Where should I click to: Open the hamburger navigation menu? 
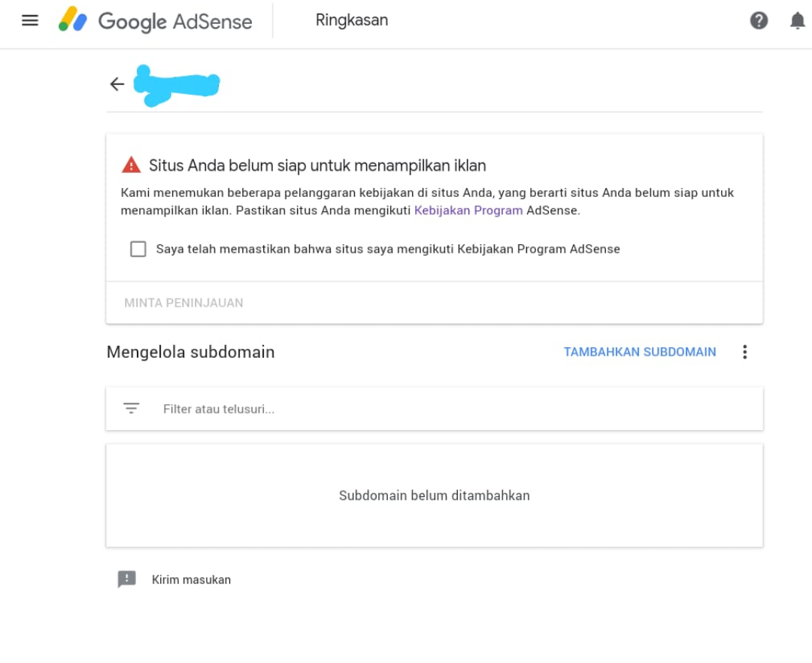[30, 21]
